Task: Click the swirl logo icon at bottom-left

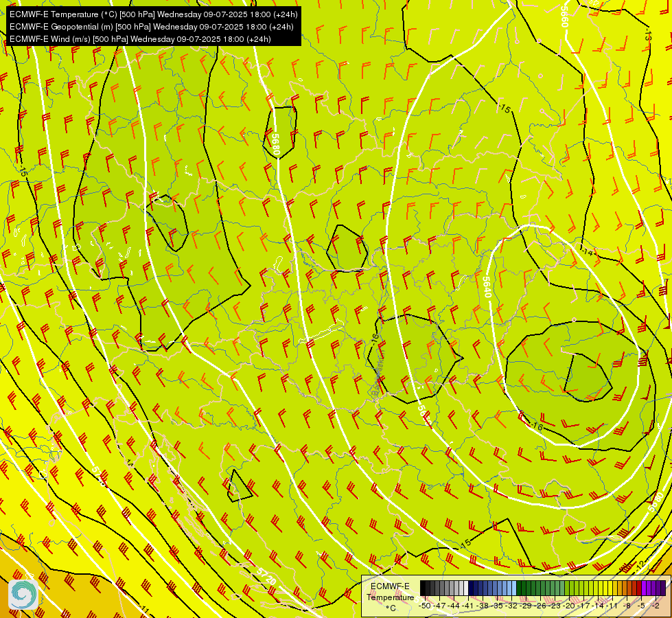Action: pos(23,595)
